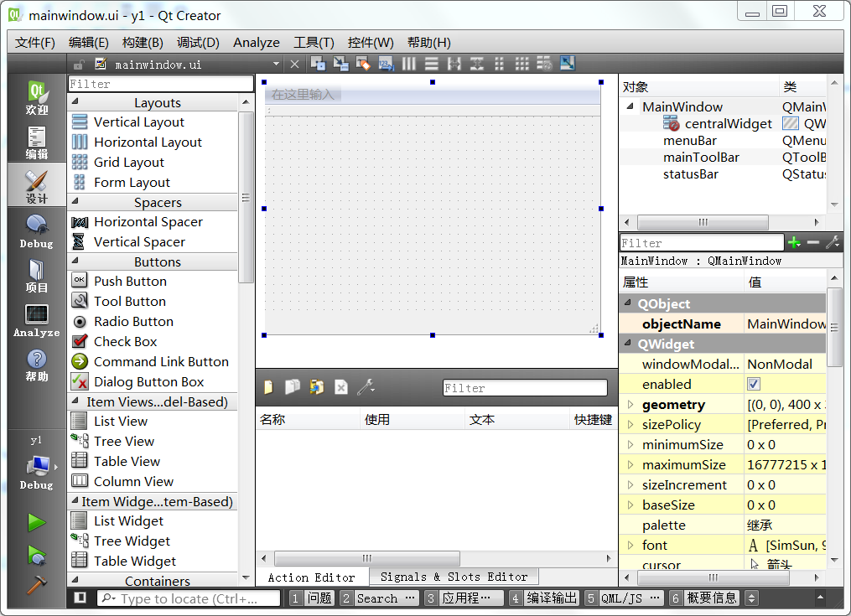The image size is (851, 616).
Task: Open the 编译输出 (Compile Output) pane
Action: pos(543,598)
